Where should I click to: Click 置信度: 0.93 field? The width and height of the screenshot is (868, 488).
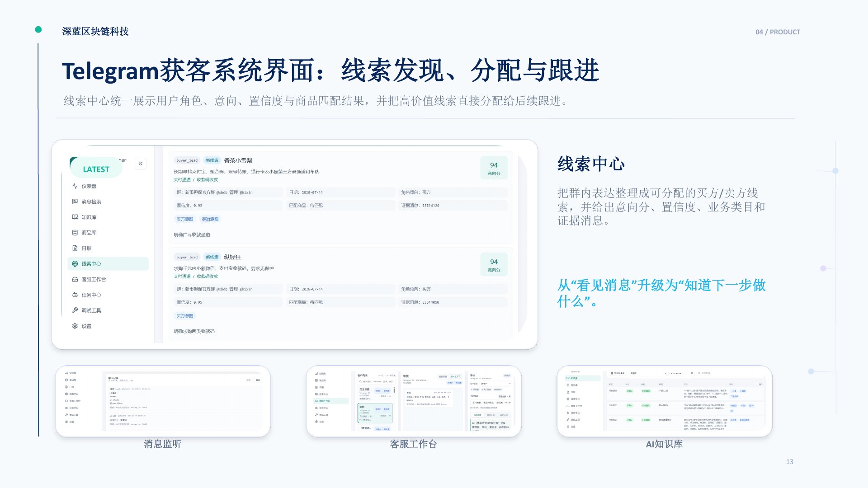click(228, 206)
